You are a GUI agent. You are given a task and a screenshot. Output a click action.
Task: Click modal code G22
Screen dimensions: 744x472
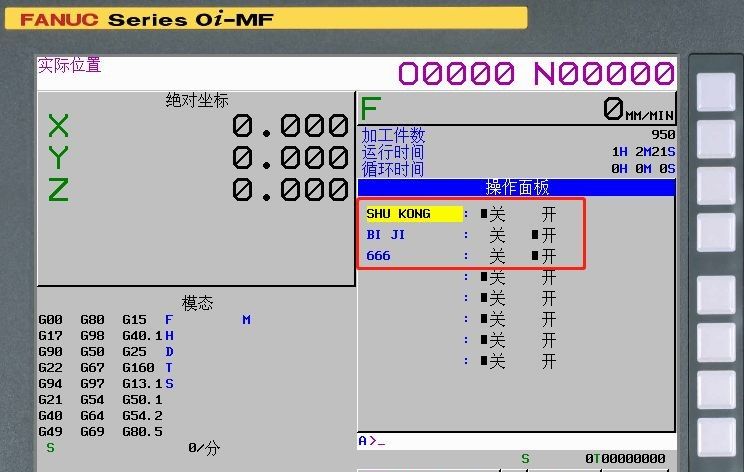50,368
